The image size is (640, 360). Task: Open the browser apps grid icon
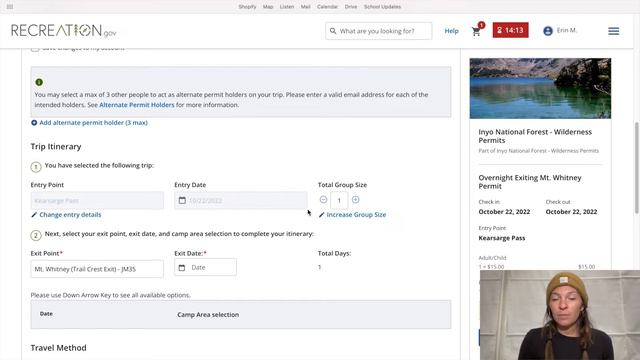[10, 7]
